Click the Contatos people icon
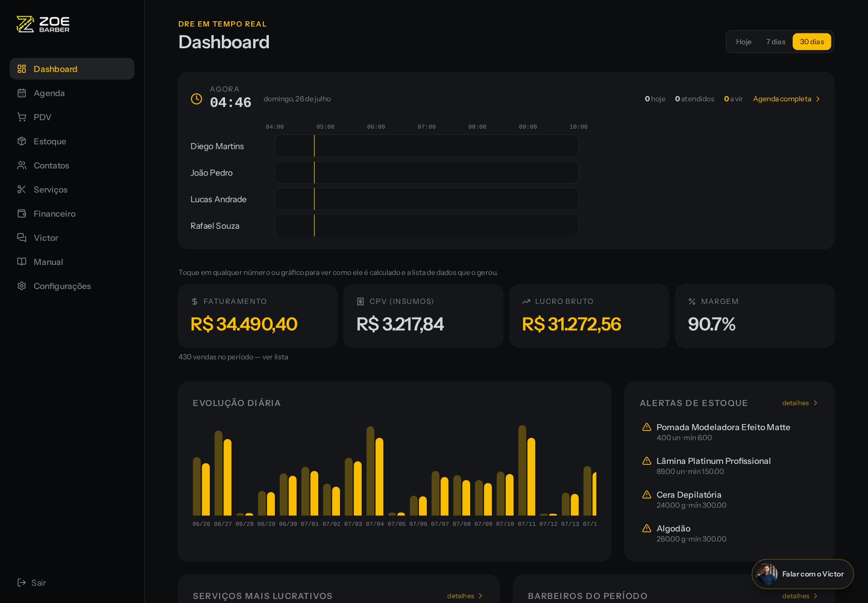Viewport: 868px width, 603px height. pos(22,166)
